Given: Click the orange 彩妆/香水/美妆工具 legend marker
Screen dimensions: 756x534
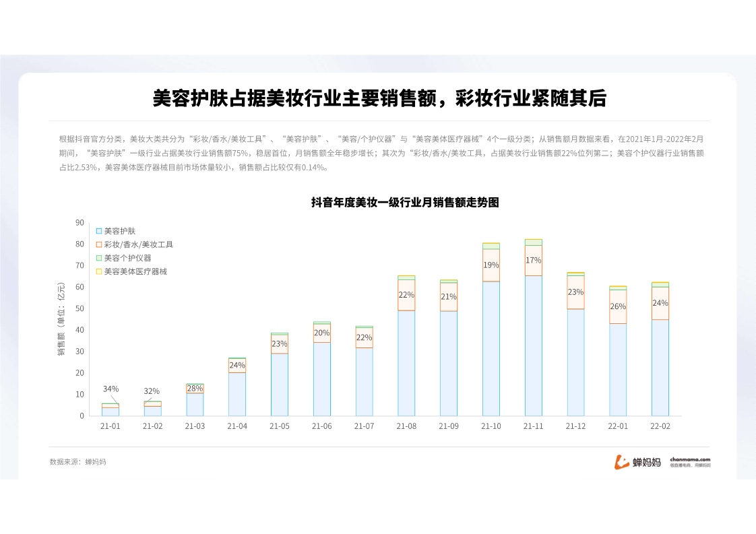Looking at the screenshot, I should coord(99,244).
